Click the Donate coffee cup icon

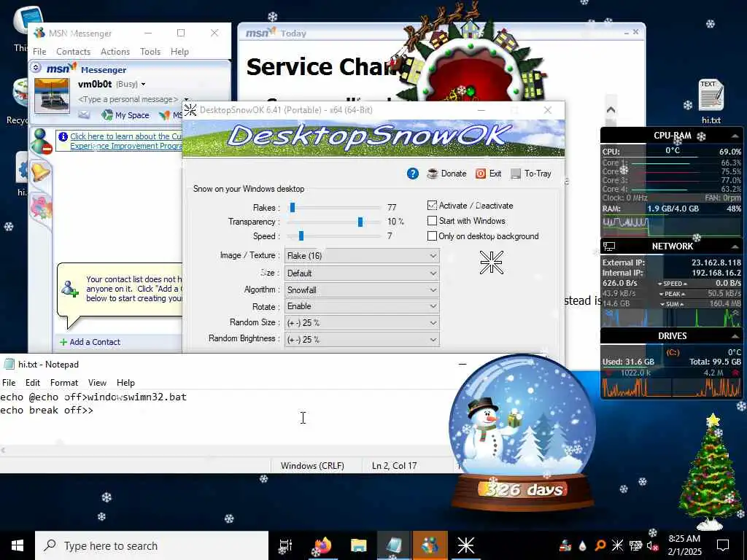tap(432, 174)
